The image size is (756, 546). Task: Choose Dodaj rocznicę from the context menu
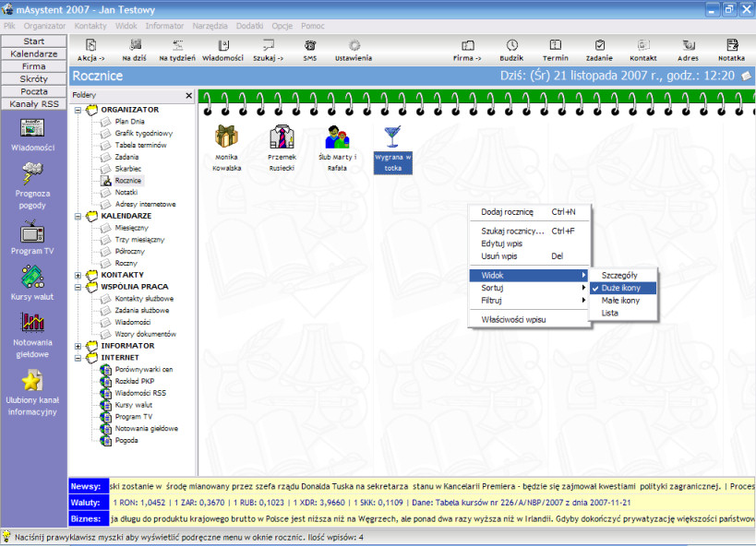(x=530, y=212)
